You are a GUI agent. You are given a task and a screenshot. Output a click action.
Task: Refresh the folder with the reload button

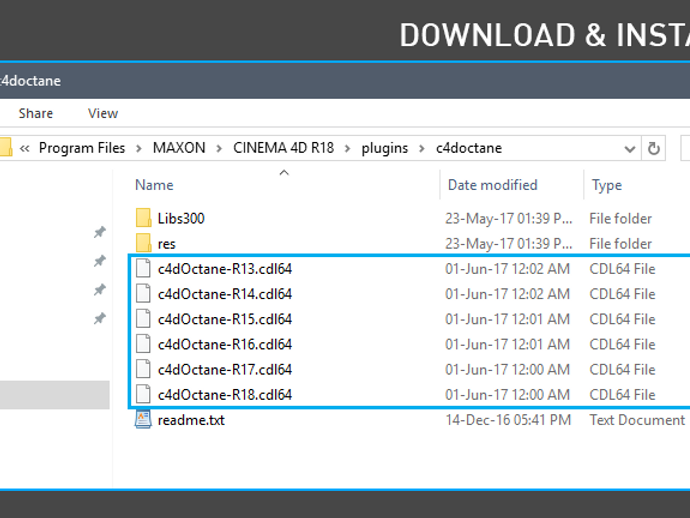(653, 148)
